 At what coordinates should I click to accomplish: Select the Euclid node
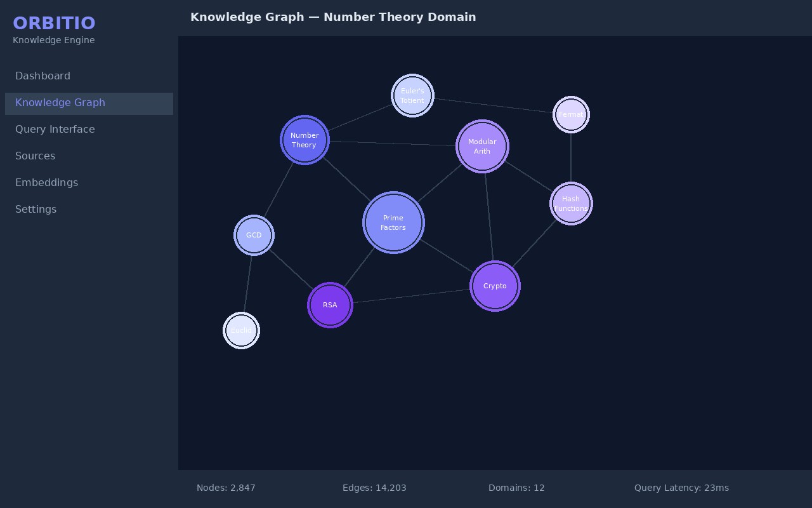pos(241,330)
